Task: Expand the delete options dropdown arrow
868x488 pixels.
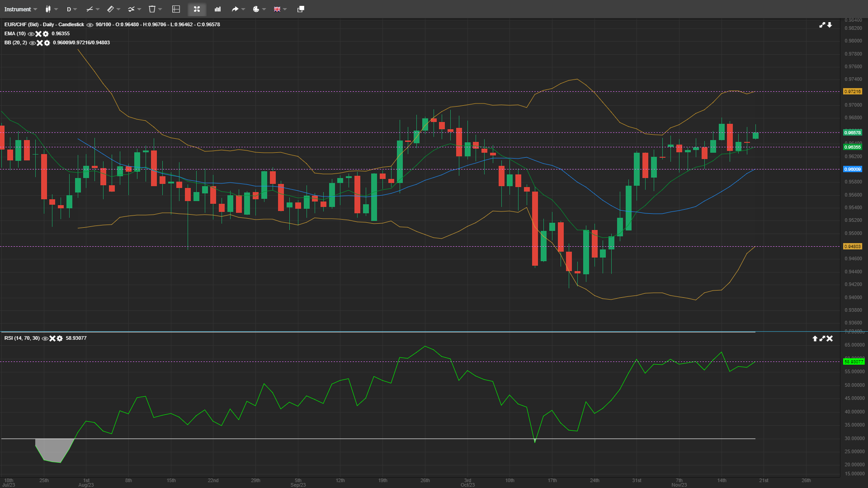Action: point(160,9)
